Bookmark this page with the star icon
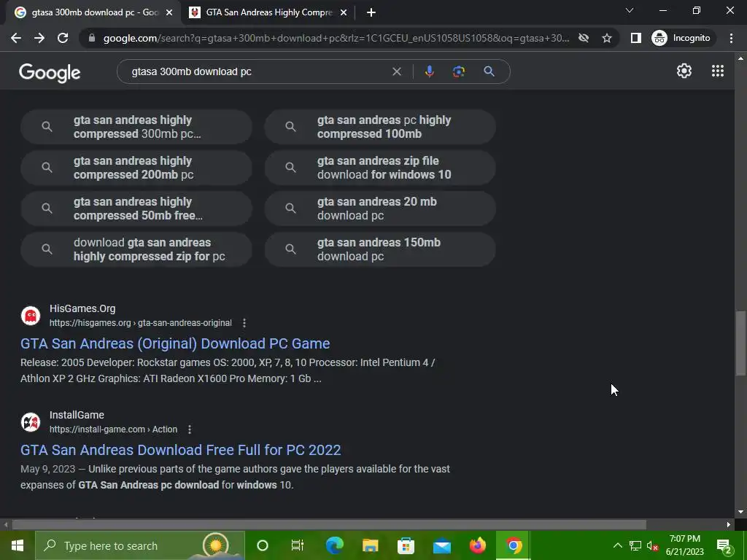Screen dimensions: 747x560 (606, 38)
